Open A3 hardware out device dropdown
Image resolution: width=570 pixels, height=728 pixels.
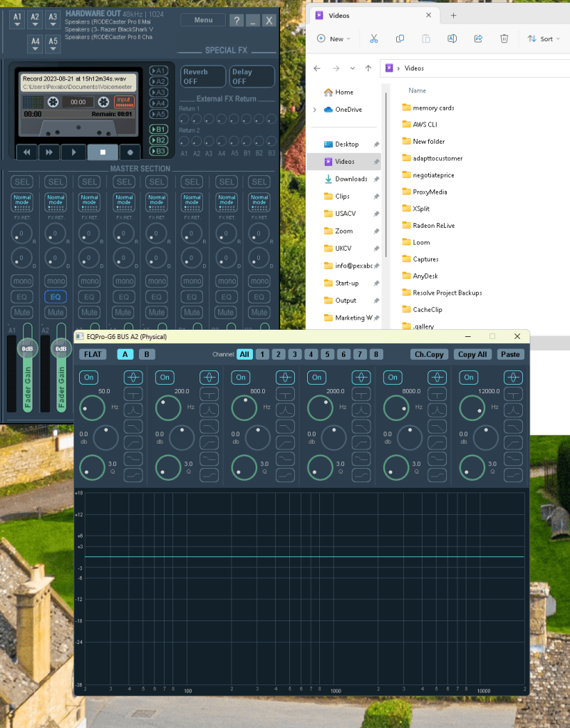point(53,19)
